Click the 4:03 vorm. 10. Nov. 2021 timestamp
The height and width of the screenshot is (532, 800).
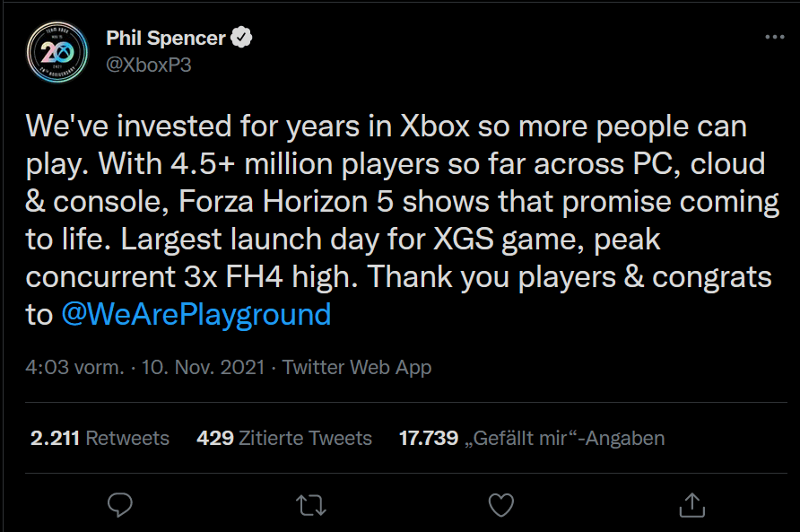[x=145, y=367]
